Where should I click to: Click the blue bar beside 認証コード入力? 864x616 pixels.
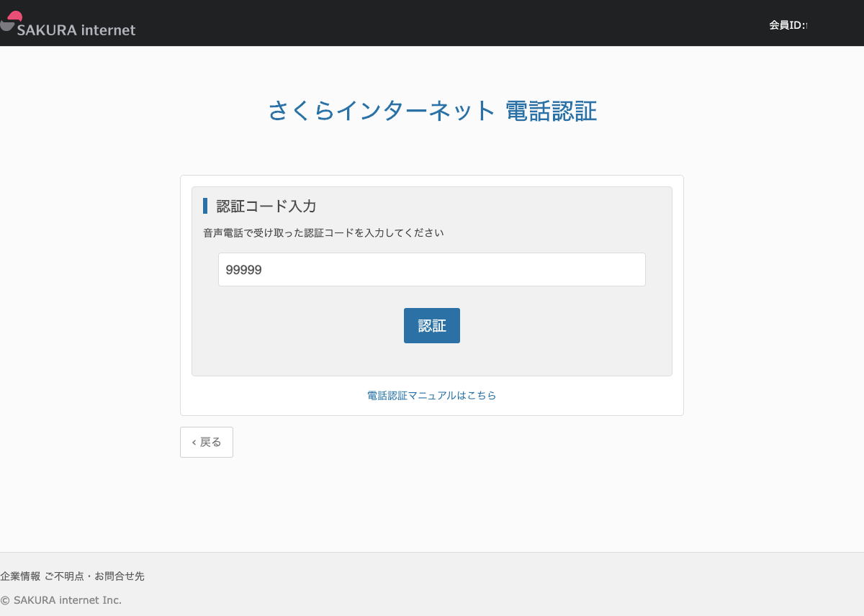pyautogui.click(x=205, y=206)
